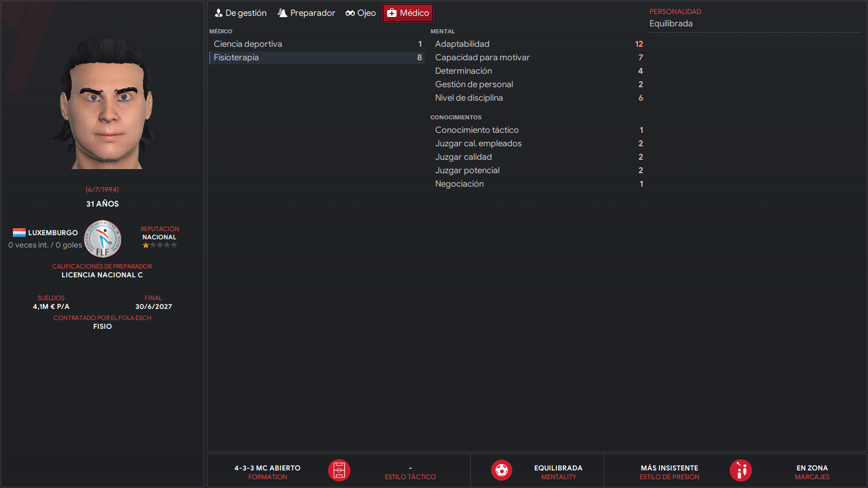Image resolution: width=868 pixels, height=488 pixels.
Task: Click the FLF federation badge
Action: pyautogui.click(x=103, y=239)
